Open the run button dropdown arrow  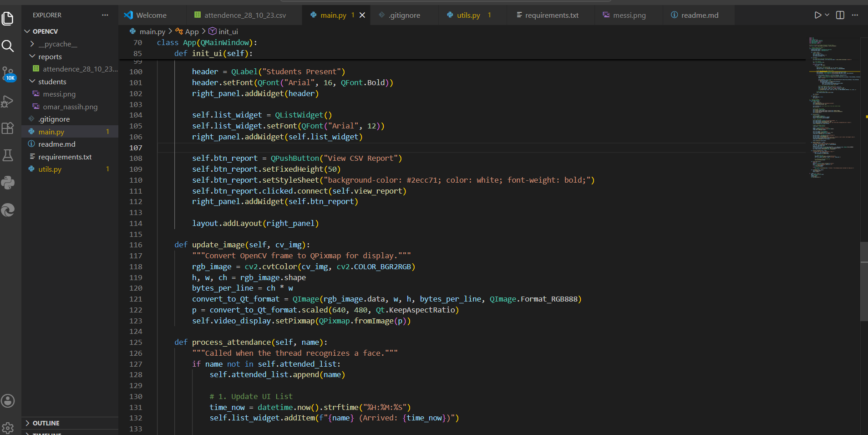[827, 15]
